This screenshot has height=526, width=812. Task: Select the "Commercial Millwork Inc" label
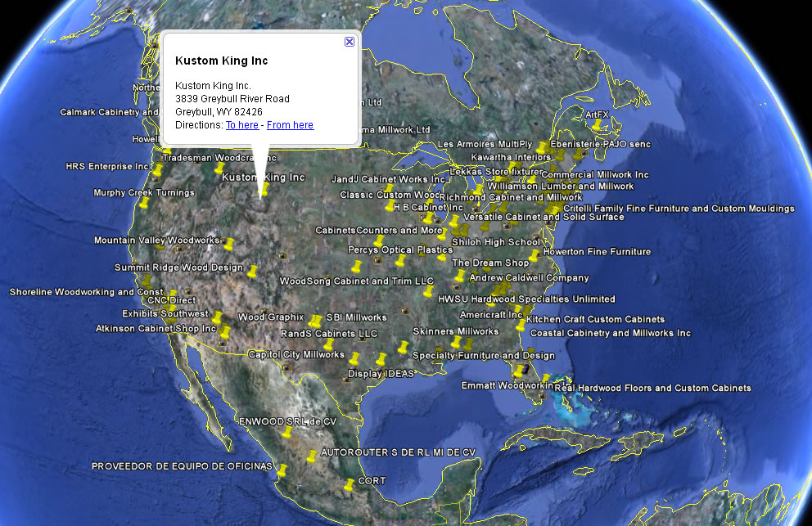pyautogui.click(x=595, y=175)
